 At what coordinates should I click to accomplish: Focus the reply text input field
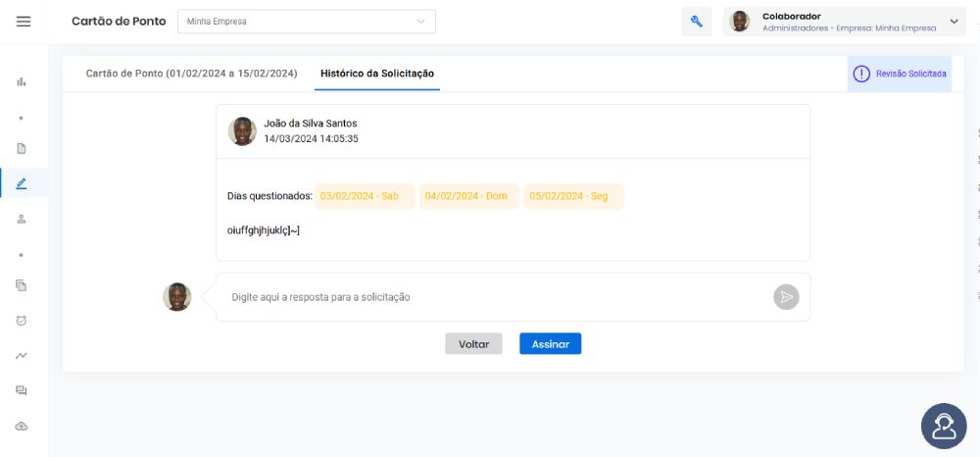click(x=499, y=297)
